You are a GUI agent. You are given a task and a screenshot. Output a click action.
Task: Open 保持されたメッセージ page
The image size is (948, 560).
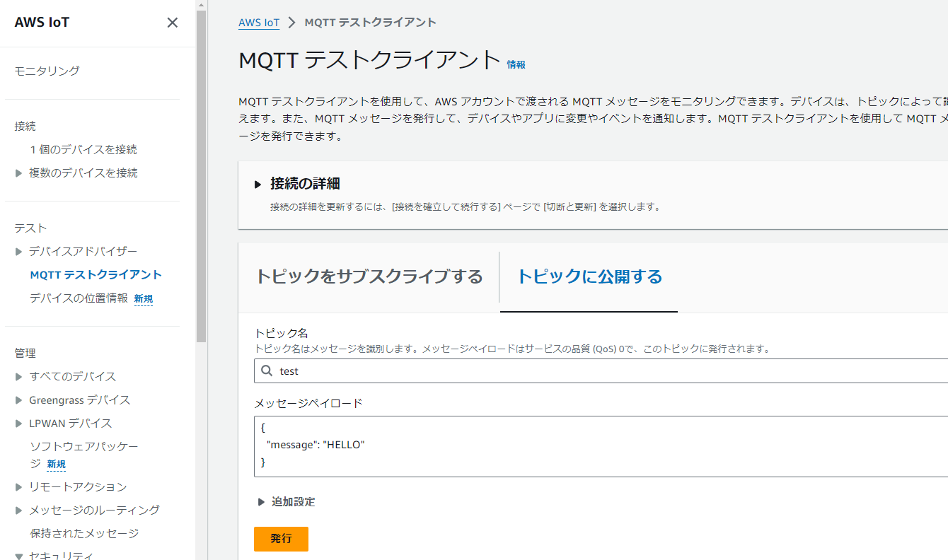coord(84,534)
